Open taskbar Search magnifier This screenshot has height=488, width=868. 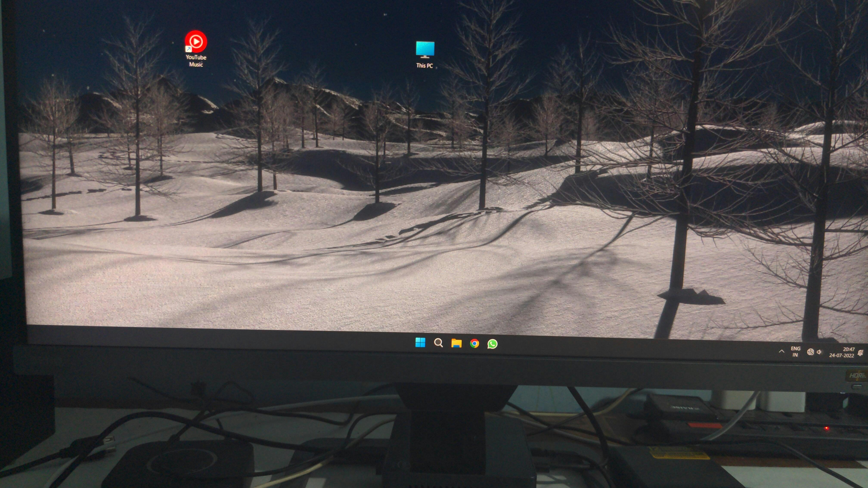coord(438,343)
